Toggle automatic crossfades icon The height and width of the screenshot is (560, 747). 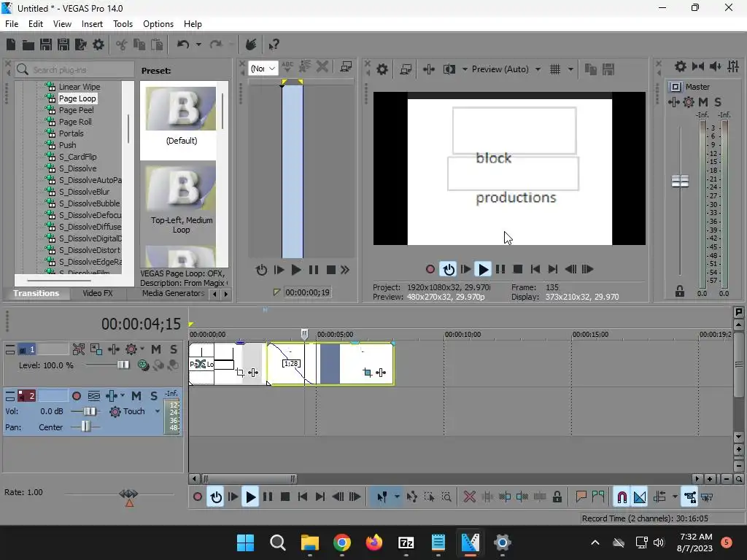(x=640, y=497)
